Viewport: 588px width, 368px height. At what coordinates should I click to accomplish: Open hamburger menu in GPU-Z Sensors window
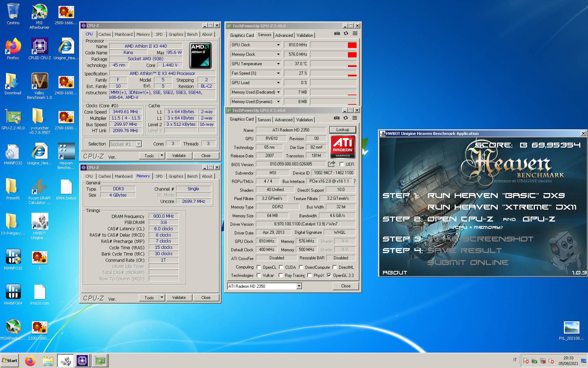tap(355, 34)
